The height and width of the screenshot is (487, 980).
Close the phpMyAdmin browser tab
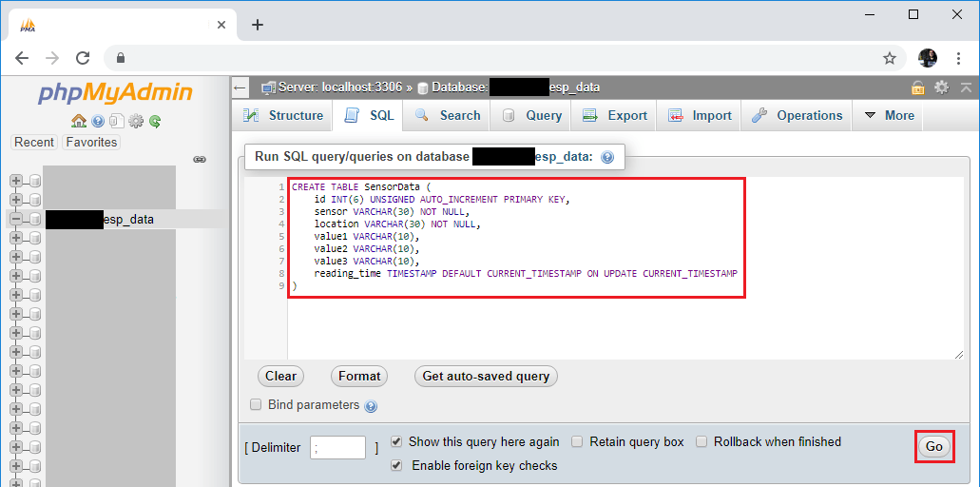221,25
